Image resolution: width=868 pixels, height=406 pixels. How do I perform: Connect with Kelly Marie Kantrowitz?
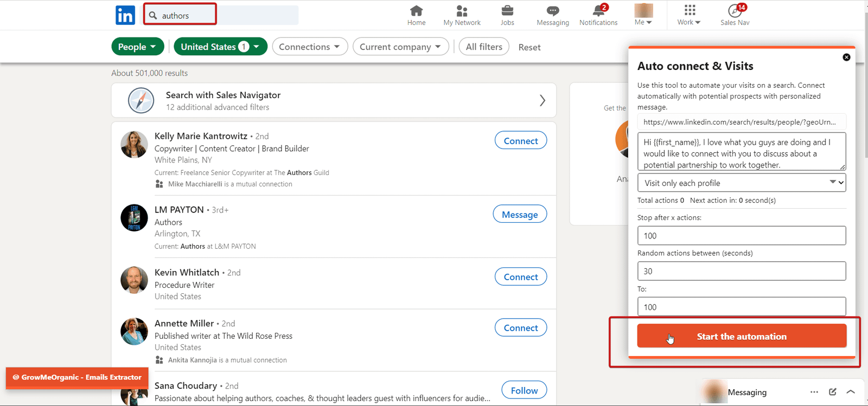521,140
